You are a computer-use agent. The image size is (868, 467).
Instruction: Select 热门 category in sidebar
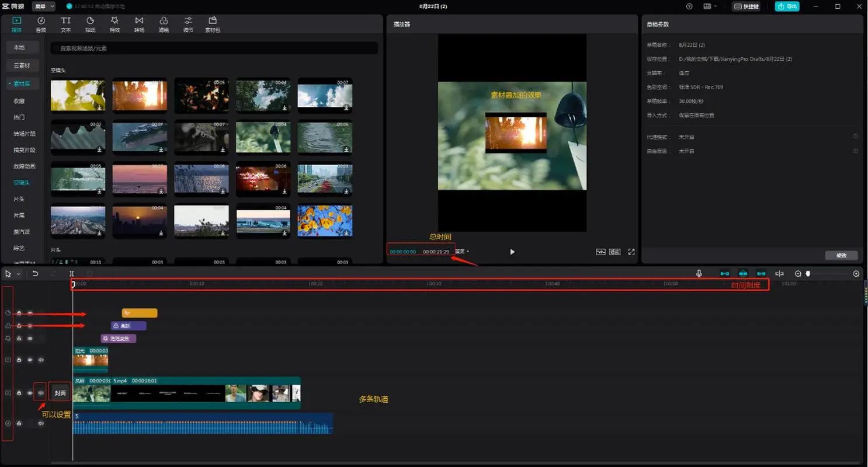tap(19, 117)
